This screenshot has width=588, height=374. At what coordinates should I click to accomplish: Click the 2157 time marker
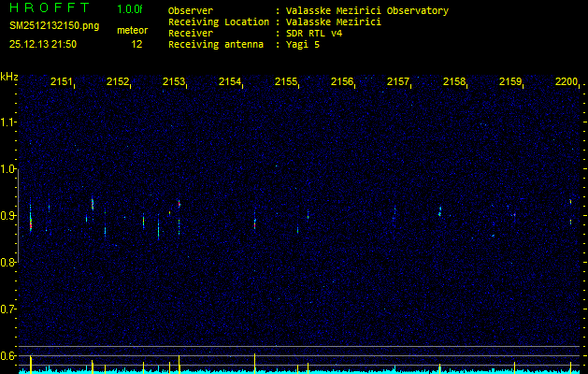398,82
